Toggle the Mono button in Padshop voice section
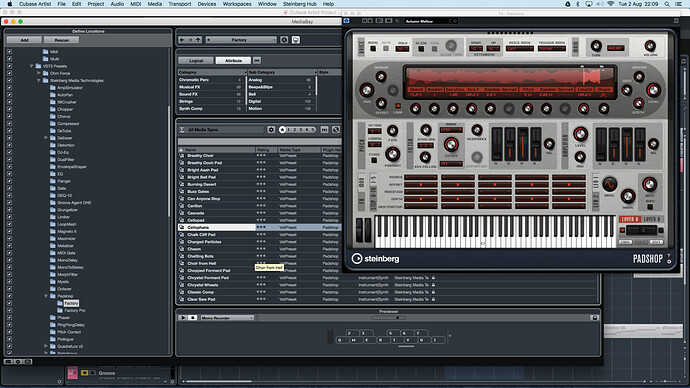The width and height of the screenshot is (690, 388). [373, 48]
